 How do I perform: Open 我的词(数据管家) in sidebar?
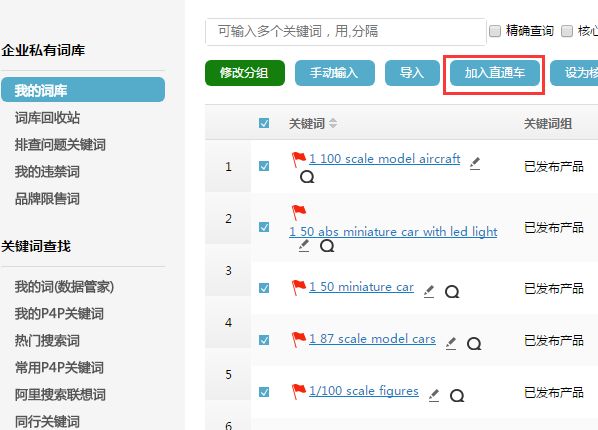tap(64, 287)
